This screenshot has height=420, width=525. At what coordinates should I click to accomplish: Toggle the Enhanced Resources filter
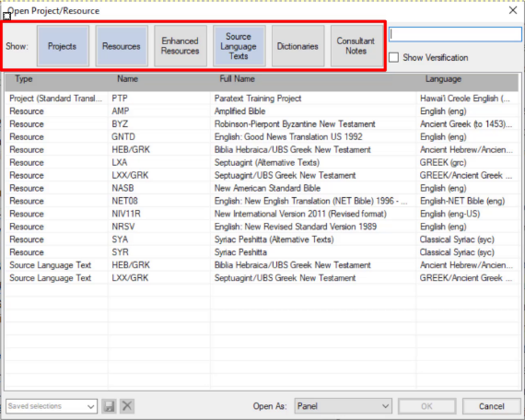click(x=181, y=46)
